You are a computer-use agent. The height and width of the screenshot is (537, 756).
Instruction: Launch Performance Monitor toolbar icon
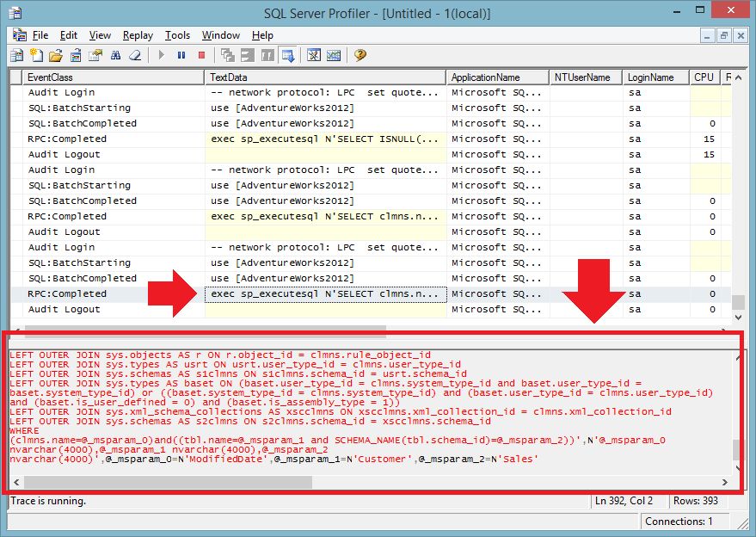(x=334, y=55)
